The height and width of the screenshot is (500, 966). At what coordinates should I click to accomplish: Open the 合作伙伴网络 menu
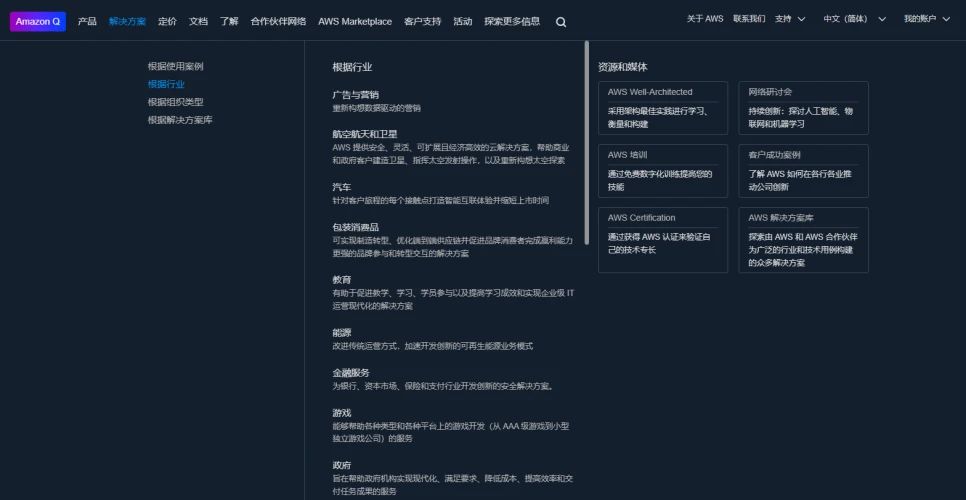pyautogui.click(x=278, y=22)
